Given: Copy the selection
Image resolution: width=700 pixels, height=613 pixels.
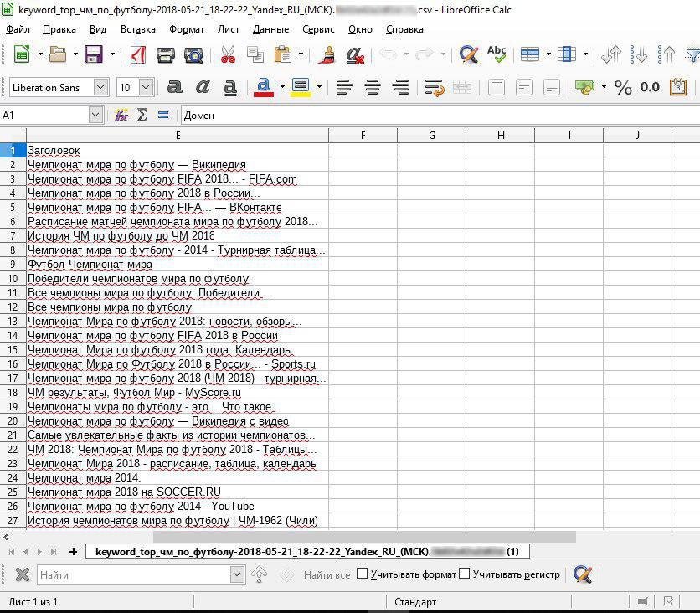Looking at the screenshot, I should [x=255, y=55].
